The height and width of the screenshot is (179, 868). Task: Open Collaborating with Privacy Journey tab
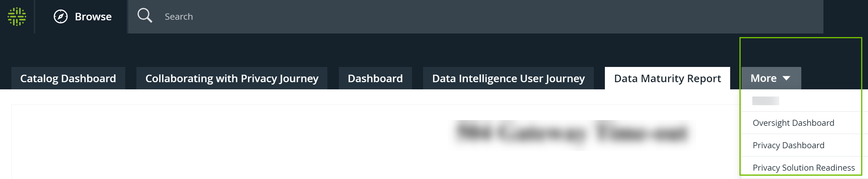(232, 78)
